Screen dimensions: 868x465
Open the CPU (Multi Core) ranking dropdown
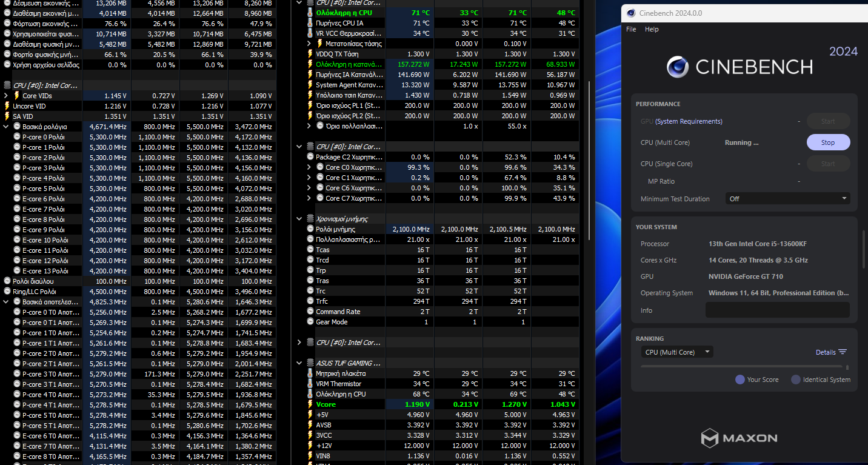(x=677, y=352)
